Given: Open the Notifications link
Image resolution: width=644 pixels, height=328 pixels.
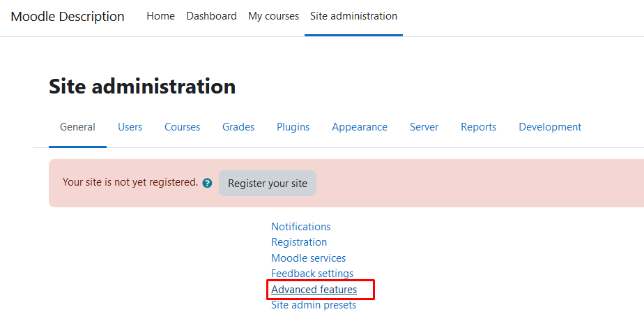Looking at the screenshot, I should [300, 227].
